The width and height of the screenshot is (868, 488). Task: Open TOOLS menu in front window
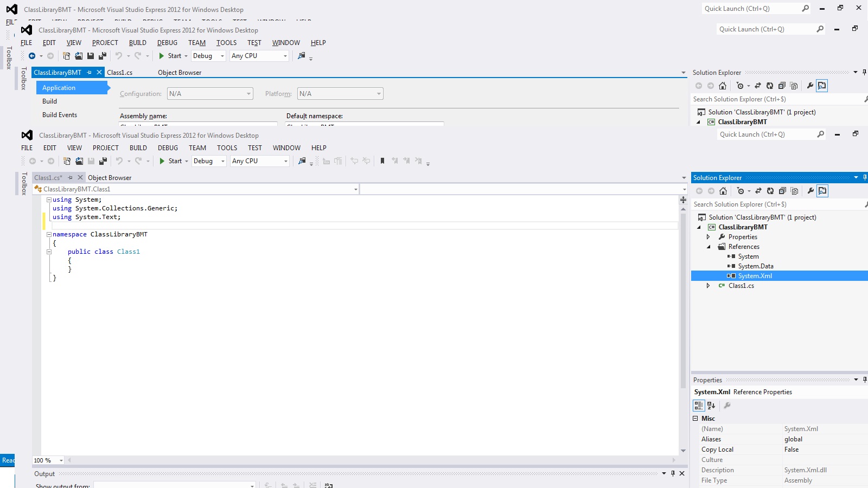pyautogui.click(x=227, y=148)
